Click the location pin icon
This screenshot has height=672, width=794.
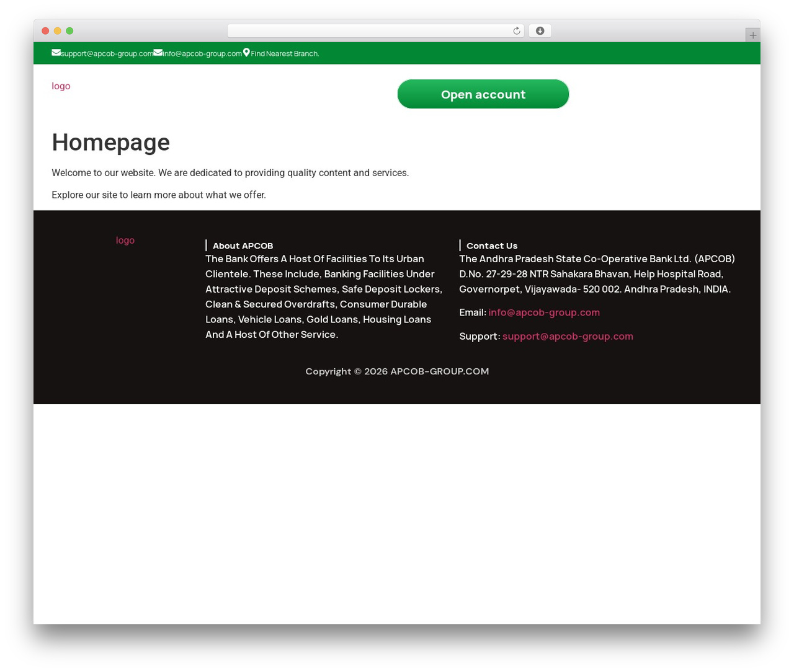tap(246, 53)
